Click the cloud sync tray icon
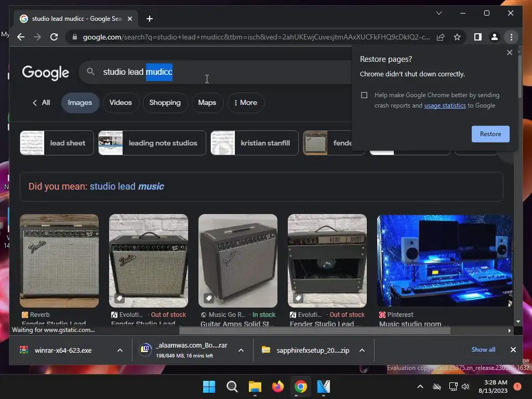The height and width of the screenshot is (399, 532). (x=437, y=387)
